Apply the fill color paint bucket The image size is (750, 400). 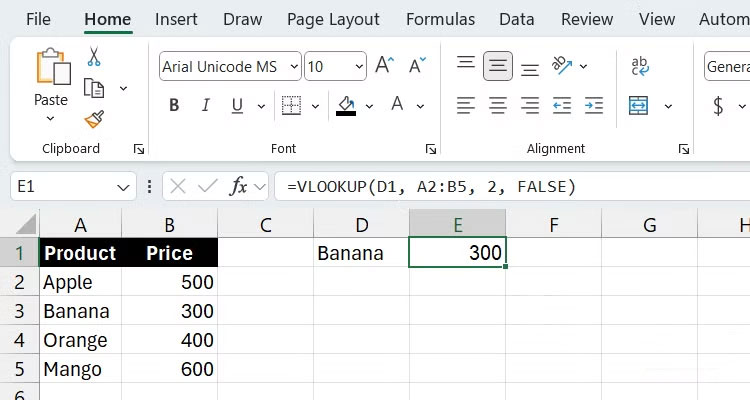tap(346, 105)
